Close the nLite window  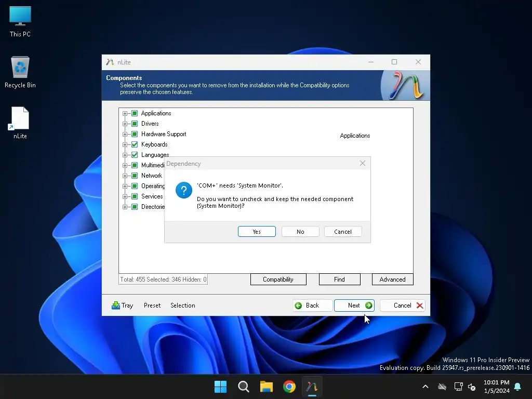click(x=418, y=62)
